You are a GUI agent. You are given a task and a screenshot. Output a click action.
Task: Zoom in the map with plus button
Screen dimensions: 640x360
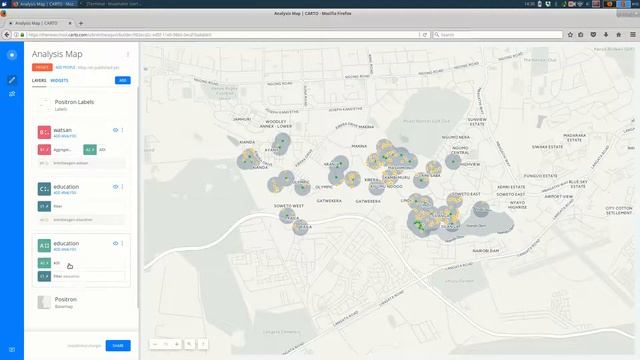pos(177,344)
